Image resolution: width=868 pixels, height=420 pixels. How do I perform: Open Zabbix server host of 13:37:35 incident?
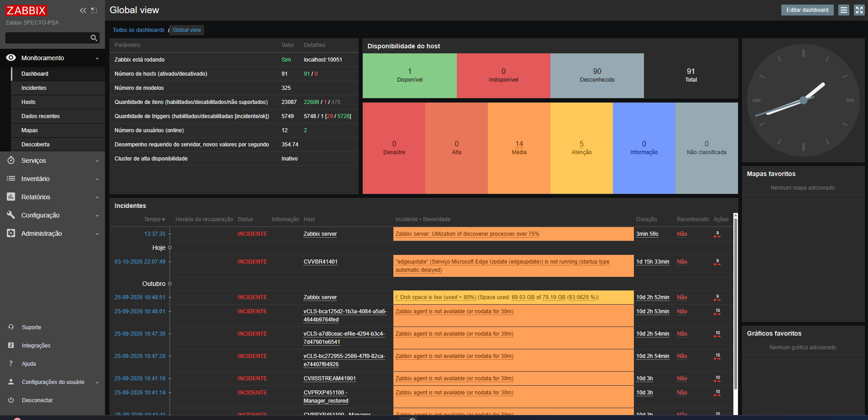pyautogui.click(x=320, y=234)
